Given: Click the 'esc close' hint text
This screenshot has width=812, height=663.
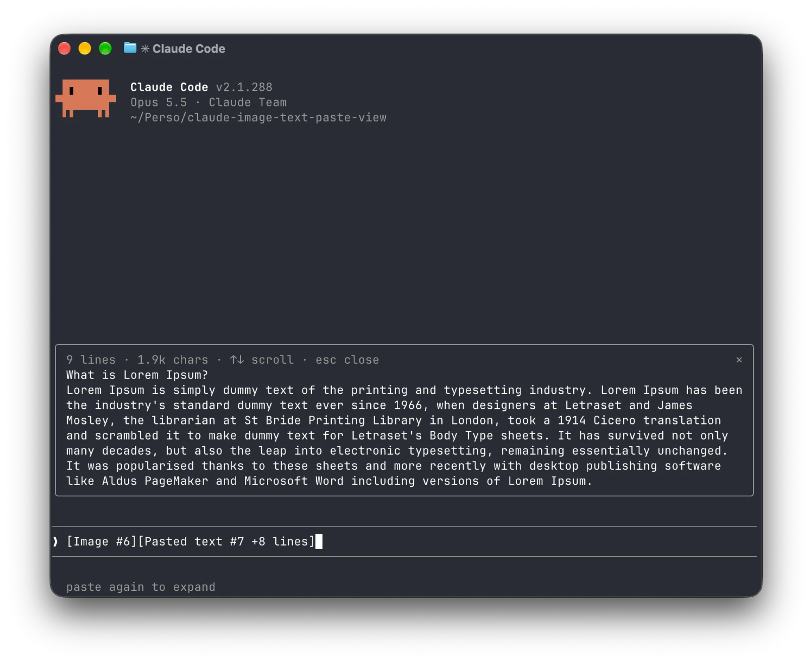Looking at the screenshot, I should coord(347,360).
